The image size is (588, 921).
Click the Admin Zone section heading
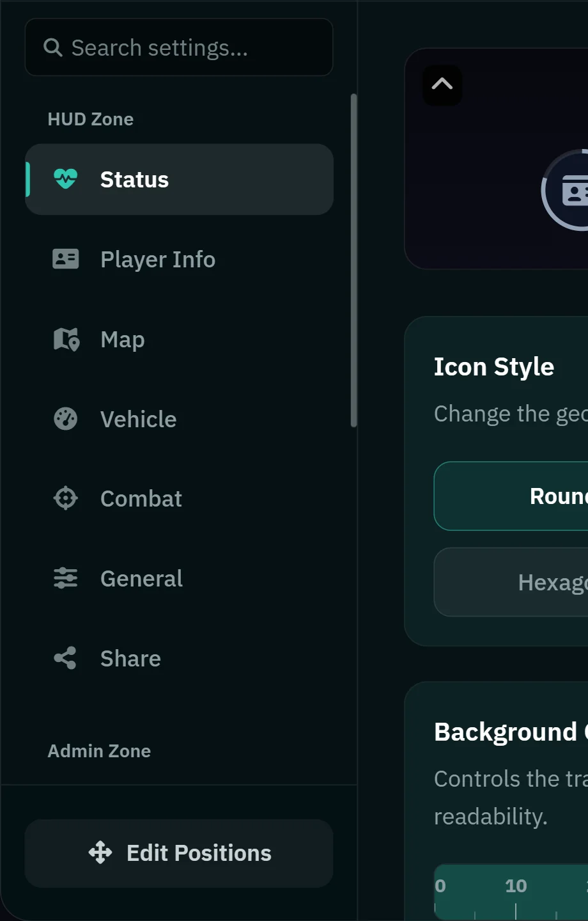(99, 751)
